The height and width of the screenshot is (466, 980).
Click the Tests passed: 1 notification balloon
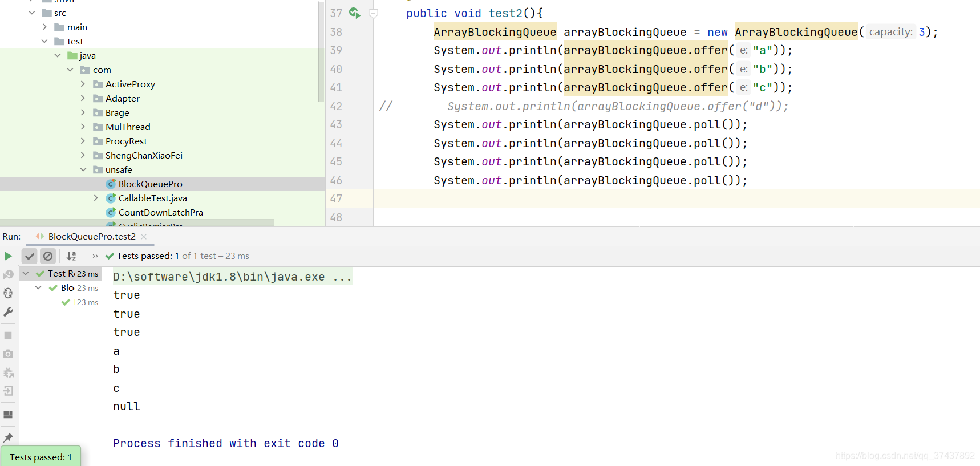41,457
